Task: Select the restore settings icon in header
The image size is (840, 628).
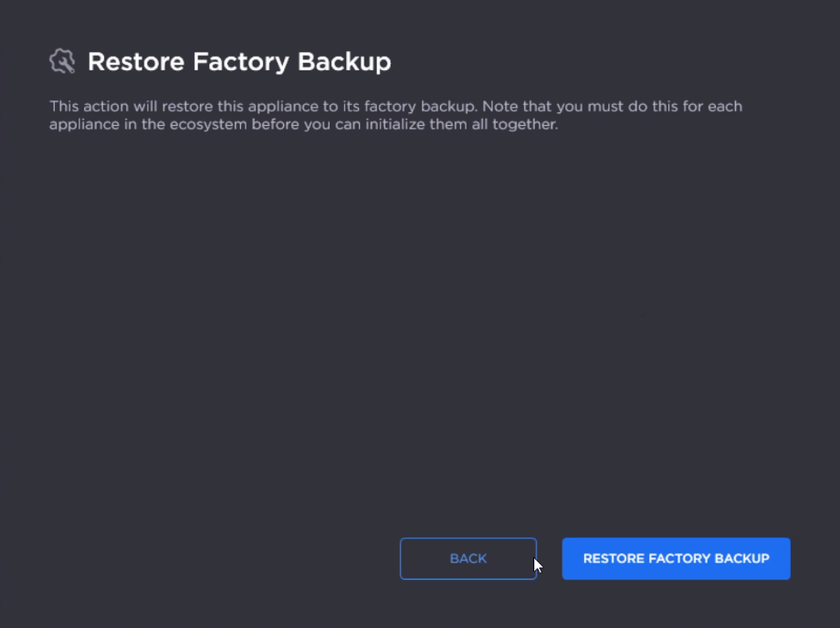Action: click(x=62, y=61)
